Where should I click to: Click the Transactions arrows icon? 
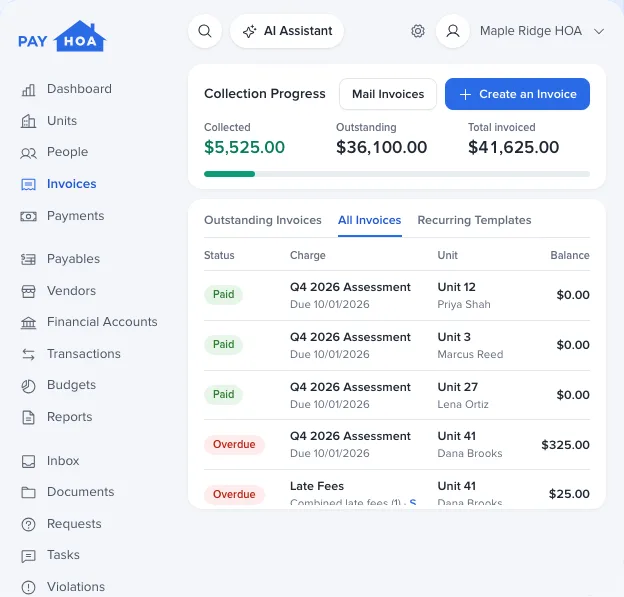pos(28,354)
